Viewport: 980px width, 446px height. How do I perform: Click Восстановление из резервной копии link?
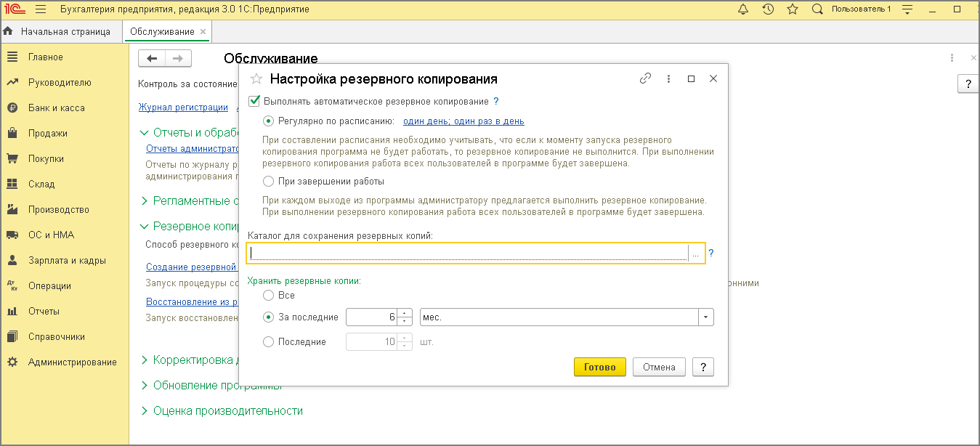pos(192,301)
